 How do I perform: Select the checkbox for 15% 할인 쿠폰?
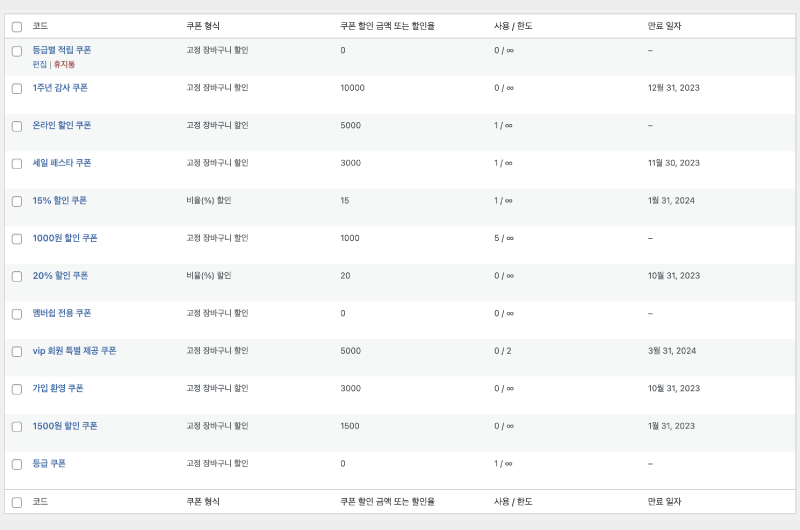[x=17, y=201]
